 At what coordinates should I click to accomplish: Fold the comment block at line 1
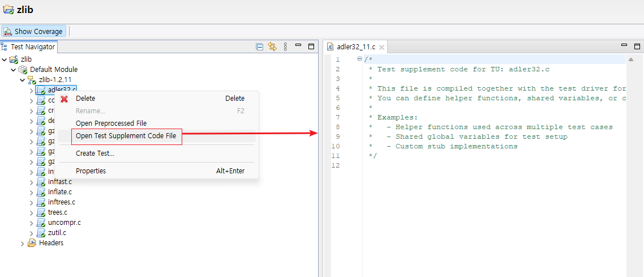(x=360, y=59)
